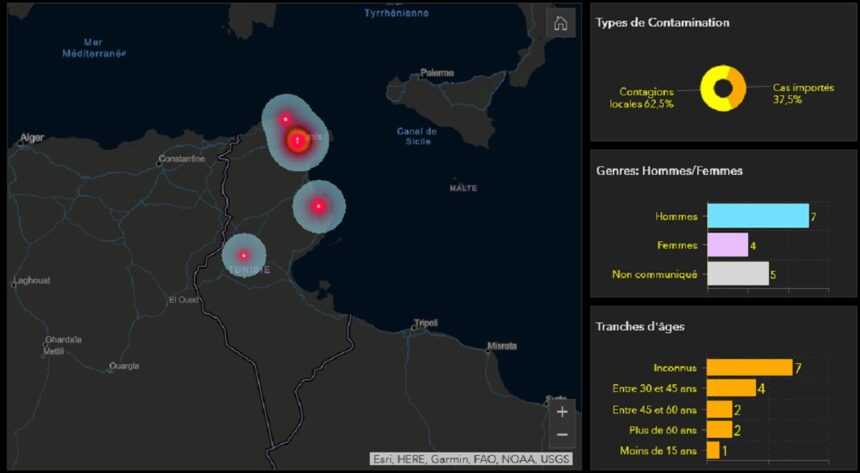Open the Esri map attribution text
This screenshot has width=860, height=473.
click(472, 459)
